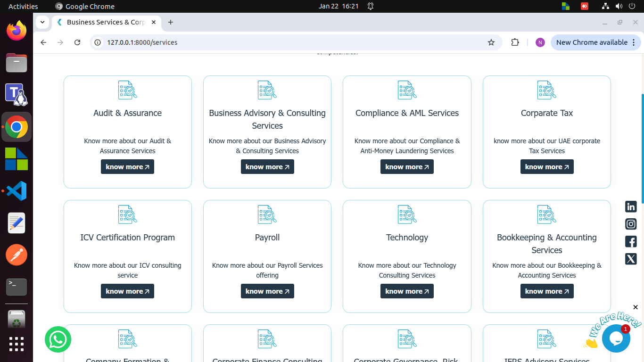Dismiss the chat widget with the X

pos(636,307)
